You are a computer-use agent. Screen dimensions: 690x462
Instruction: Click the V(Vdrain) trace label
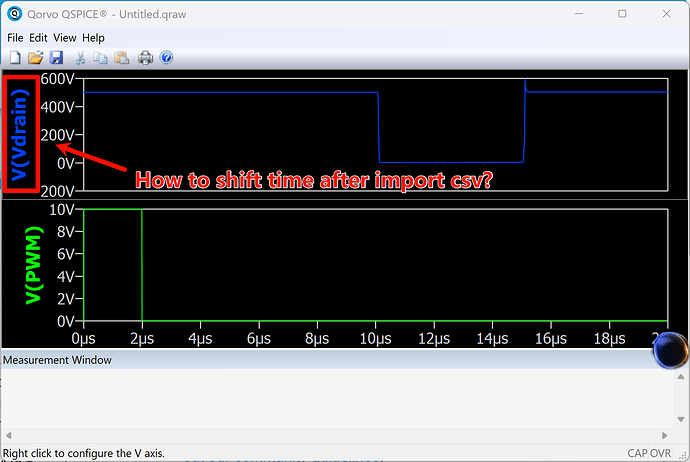(21, 134)
